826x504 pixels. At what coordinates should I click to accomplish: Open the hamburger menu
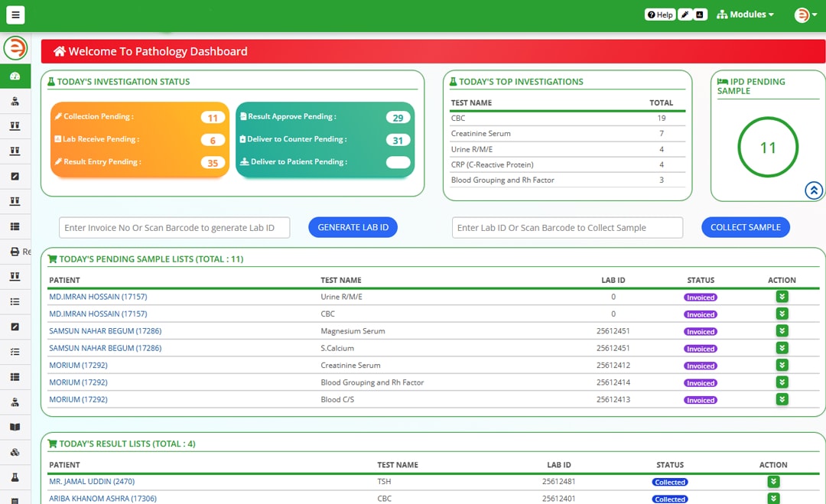pos(15,15)
